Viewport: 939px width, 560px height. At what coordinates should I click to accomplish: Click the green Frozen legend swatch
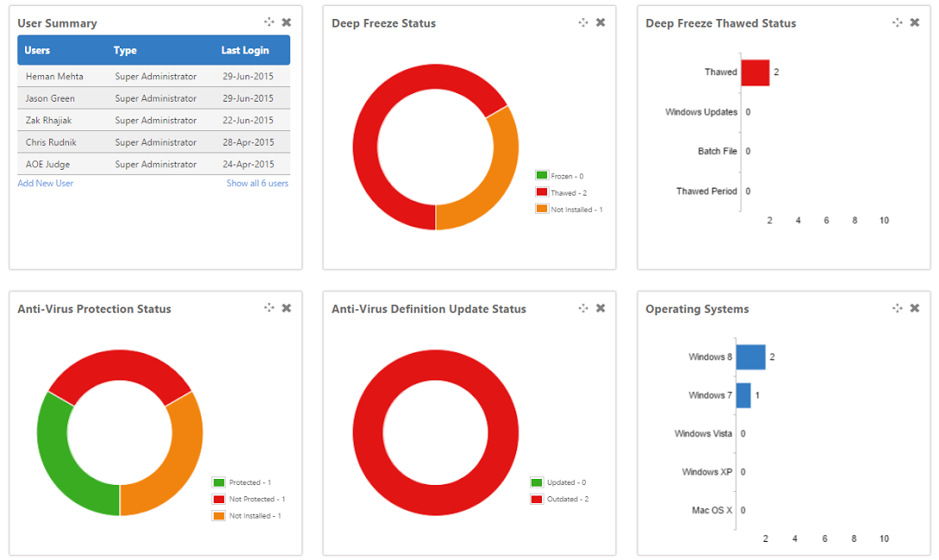542,176
